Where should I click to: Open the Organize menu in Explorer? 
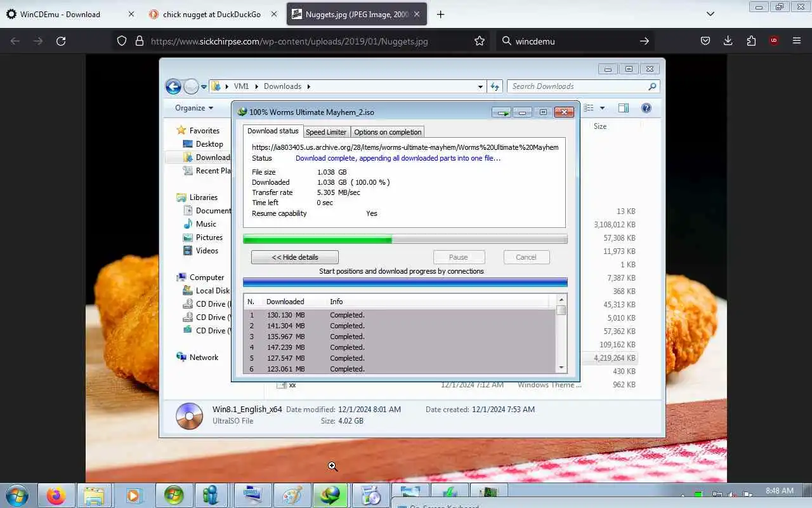[194, 108]
